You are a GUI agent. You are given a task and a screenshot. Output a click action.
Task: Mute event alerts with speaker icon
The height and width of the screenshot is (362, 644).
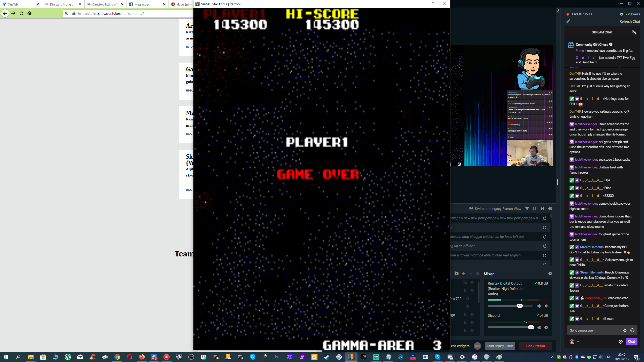tap(550, 209)
